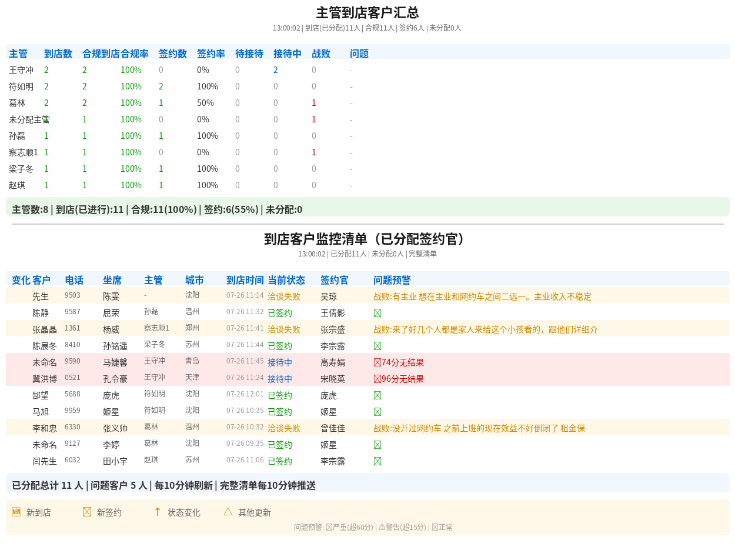Click the 问题 column header in the summary table
Screen dimensions: 735x560
pyautogui.click(x=359, y=54)
